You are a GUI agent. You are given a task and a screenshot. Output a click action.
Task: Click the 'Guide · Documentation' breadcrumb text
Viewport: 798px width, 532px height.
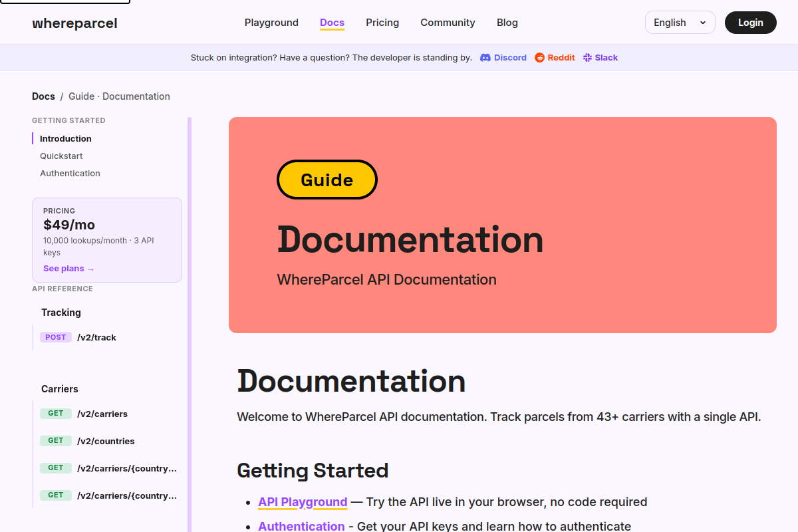[119, 96]
